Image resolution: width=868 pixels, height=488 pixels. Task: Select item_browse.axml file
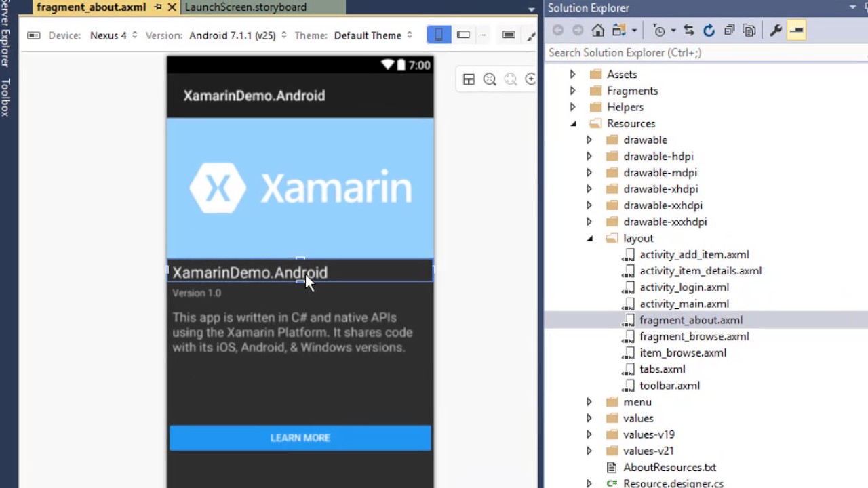pos(683,352)
